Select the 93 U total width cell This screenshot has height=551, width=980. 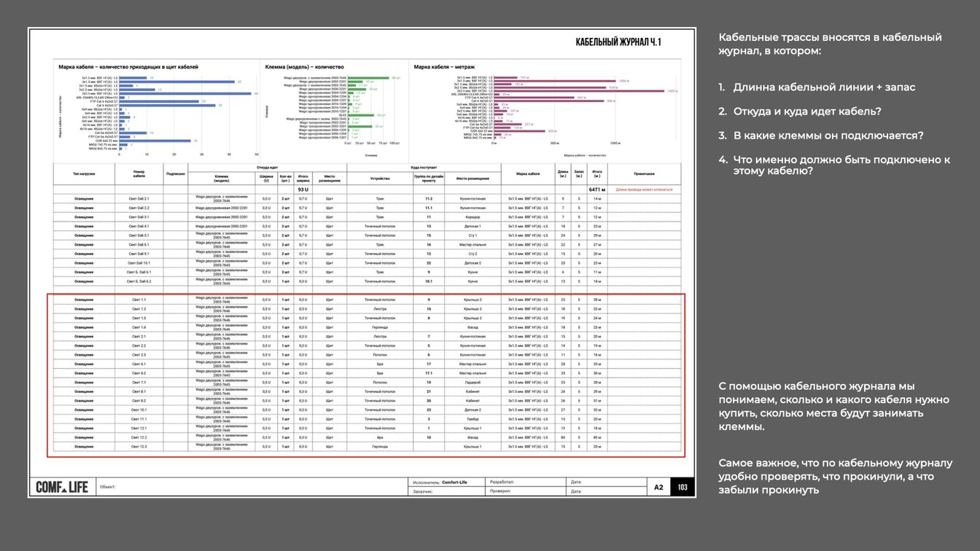(303, 189)
